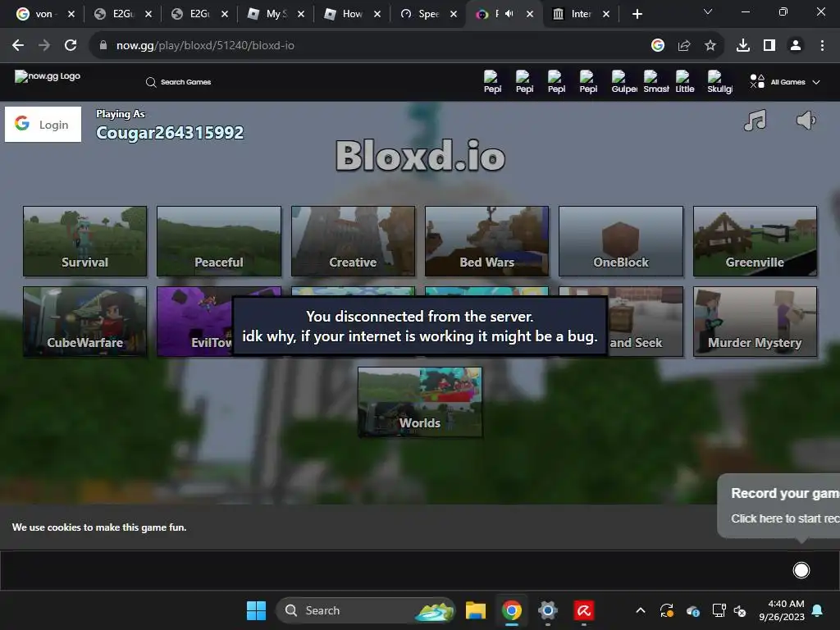Bookmark this page with the star icon

coord(710,46)
